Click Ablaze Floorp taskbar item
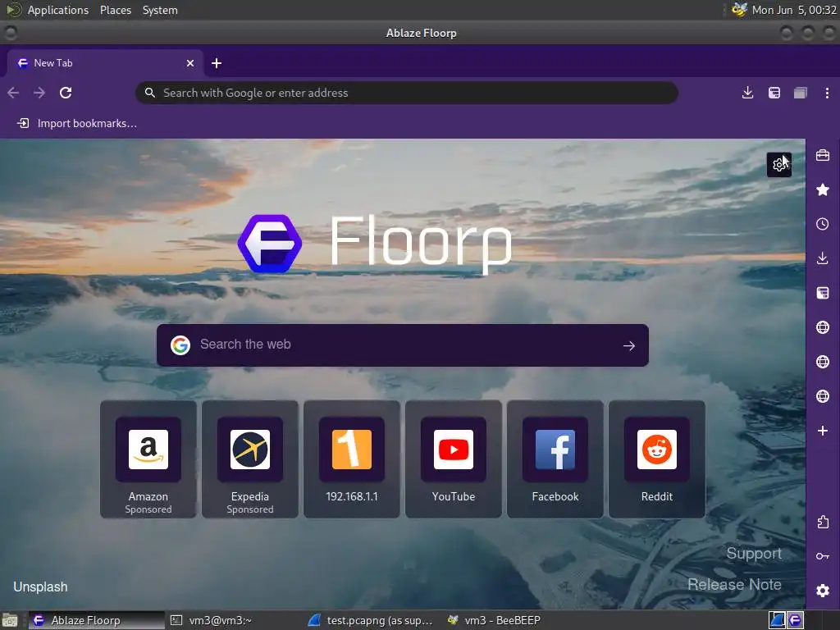840x630 pixels. pos(97,620)
